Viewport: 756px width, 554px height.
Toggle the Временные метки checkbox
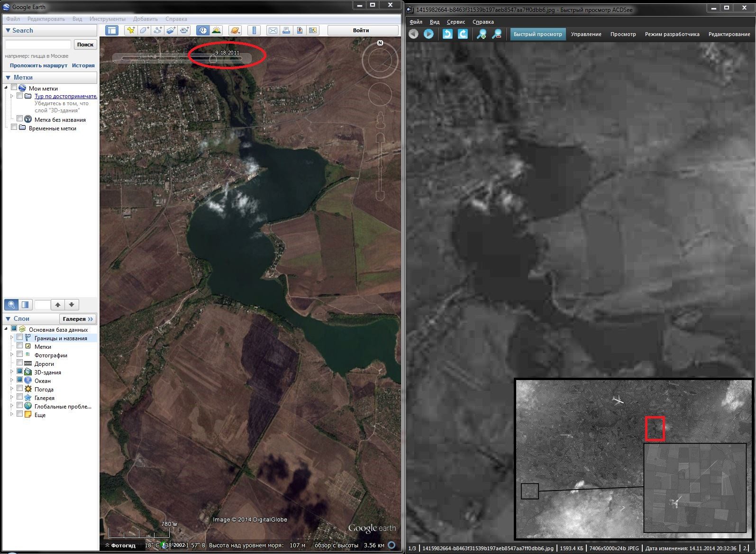[14, 127]
